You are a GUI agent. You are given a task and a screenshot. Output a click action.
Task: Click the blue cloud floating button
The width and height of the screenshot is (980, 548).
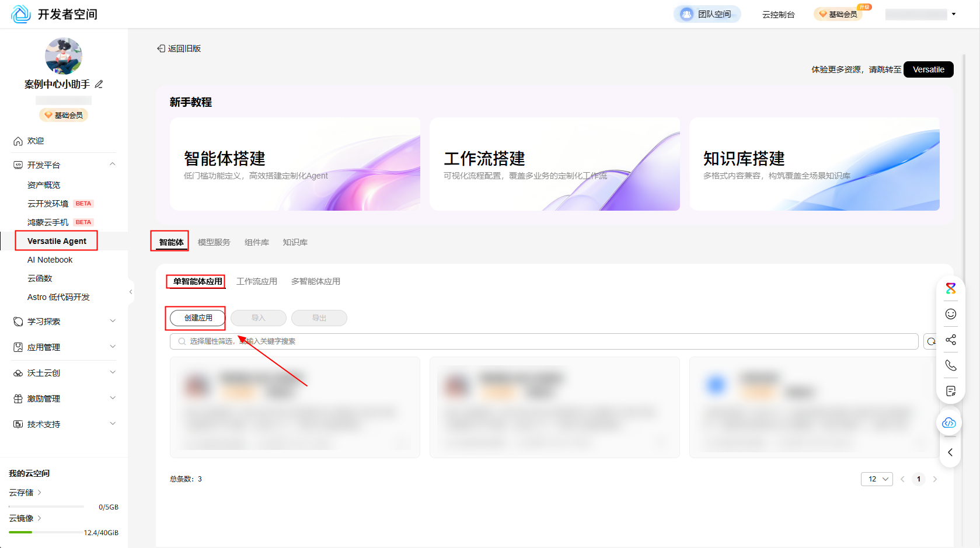[949, 423]
